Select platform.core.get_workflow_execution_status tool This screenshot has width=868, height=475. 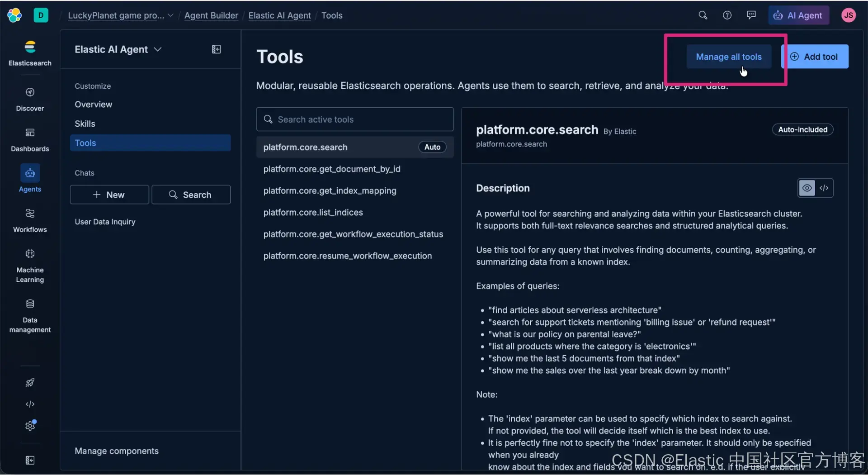tap(355, 234)
